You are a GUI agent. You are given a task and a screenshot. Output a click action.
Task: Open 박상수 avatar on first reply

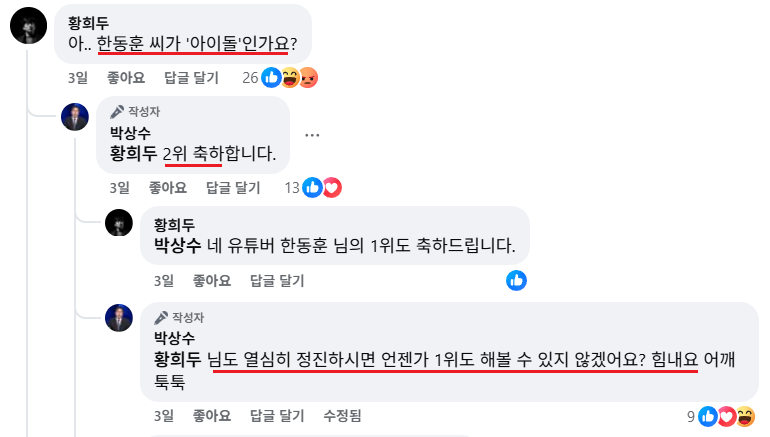(75, 117)
